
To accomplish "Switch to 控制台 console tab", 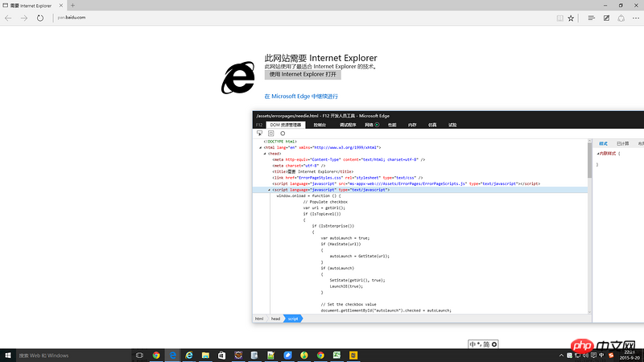I will pos(320,125).
